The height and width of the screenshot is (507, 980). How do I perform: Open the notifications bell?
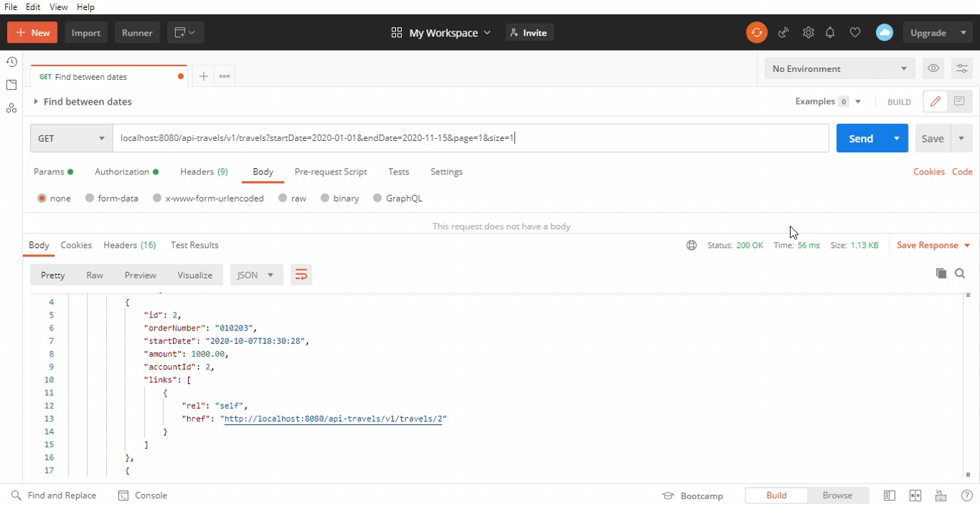[x=830, y=33]
